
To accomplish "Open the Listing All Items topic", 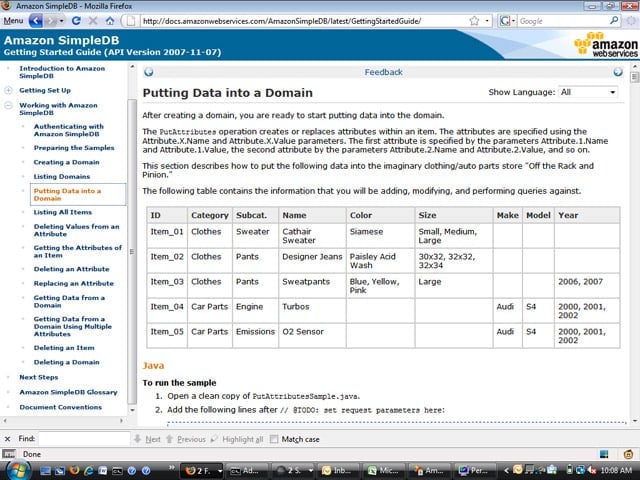I will [62, 212].
